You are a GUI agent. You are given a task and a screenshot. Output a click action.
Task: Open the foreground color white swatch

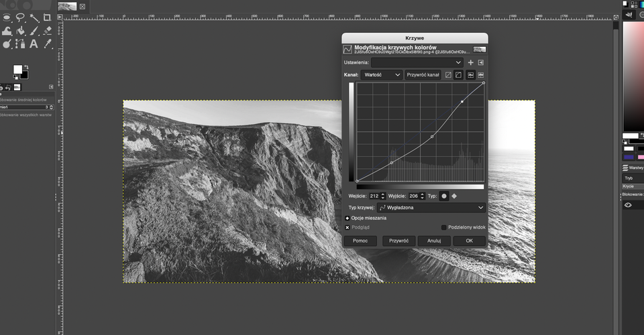pos(17,69)
